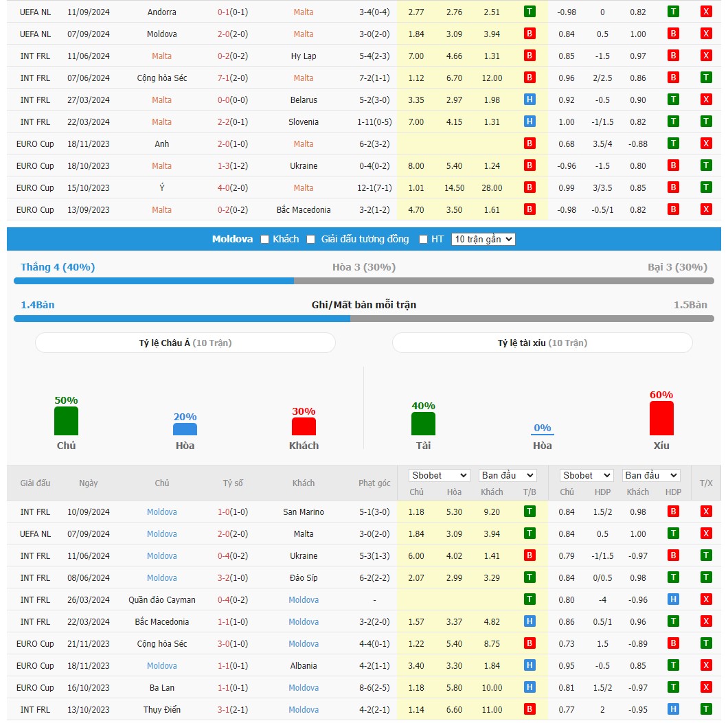Image resolution: width=728 pixels, height=723 pixels.
Task: Open Malta link in the Andorra match row
Action: 303,12
